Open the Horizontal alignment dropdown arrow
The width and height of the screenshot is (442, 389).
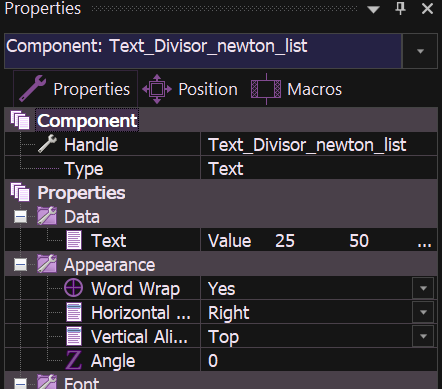423,312
